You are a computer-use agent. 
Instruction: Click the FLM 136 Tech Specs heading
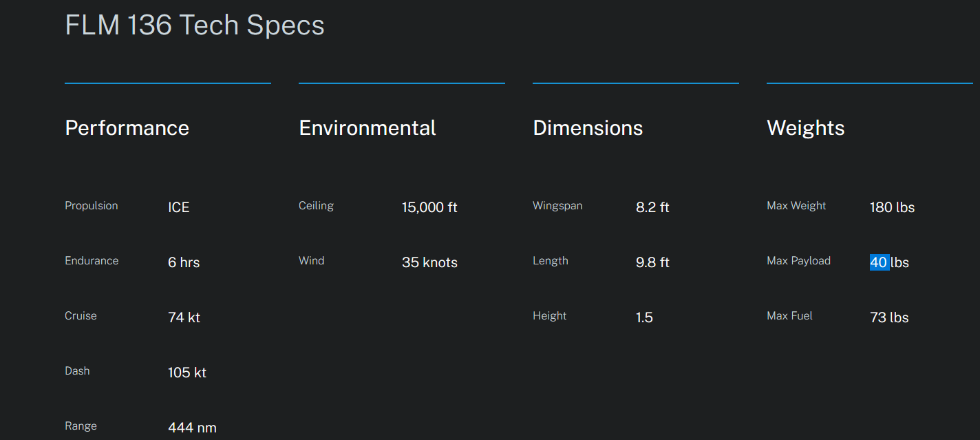[195, 25]
